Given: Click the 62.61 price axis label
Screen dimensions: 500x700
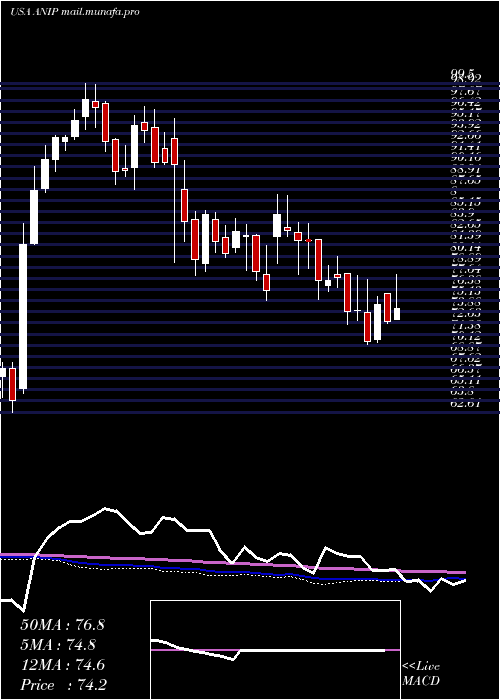Looking at the screenshot, I should (466, 404).
